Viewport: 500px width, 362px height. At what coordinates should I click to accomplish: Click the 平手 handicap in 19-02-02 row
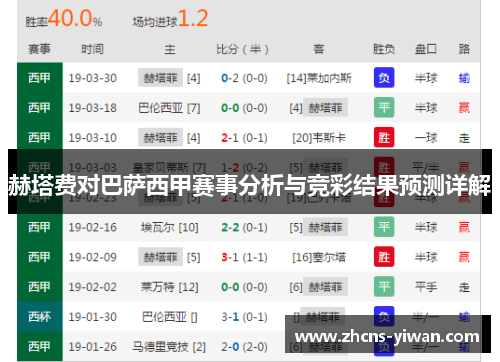426,287
